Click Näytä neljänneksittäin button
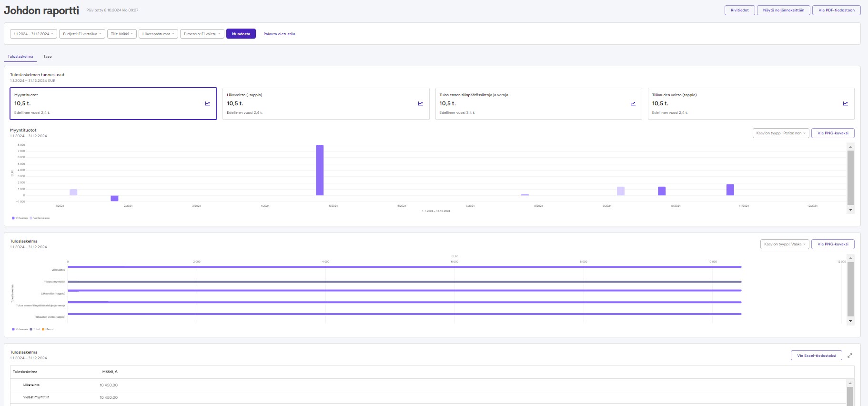The image size is (868, 406). pos(784,10)
